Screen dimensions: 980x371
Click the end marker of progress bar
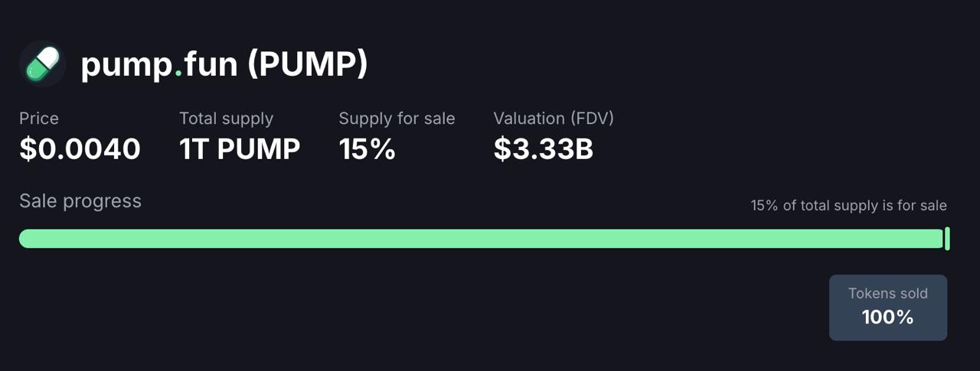coord(948,239)
